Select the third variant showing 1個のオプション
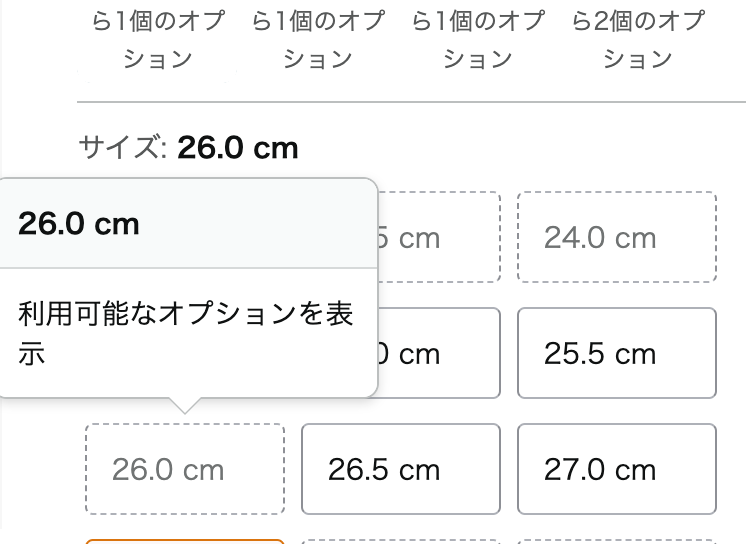 click(x=478, y=40)
